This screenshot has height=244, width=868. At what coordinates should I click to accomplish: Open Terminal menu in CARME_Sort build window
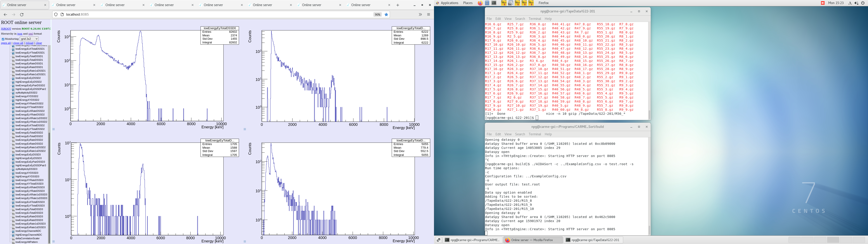(534, 134)
